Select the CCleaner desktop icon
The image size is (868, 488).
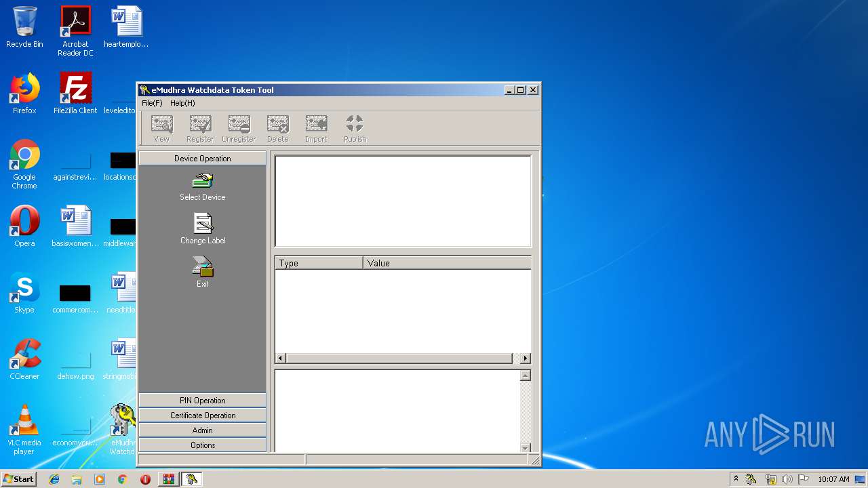24,360
